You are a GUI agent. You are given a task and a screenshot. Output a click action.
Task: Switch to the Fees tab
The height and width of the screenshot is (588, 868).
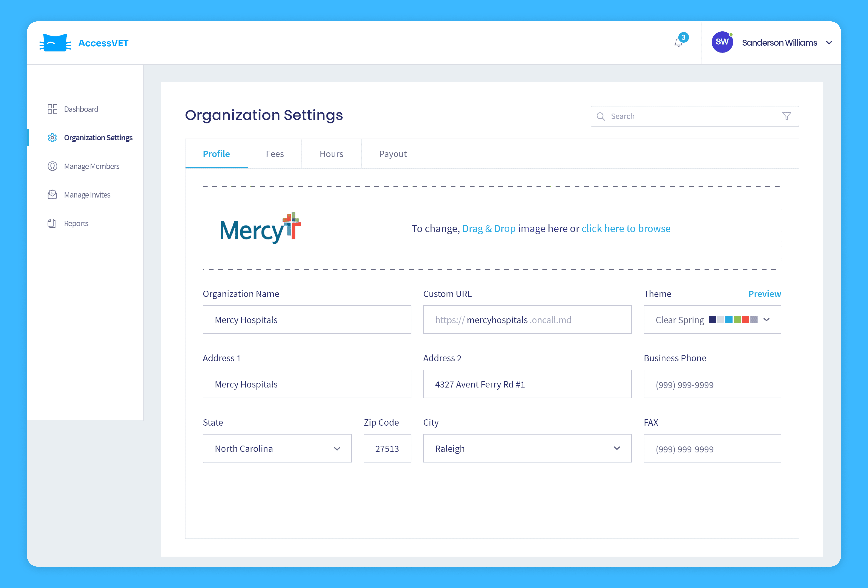[x=275, y=154]
